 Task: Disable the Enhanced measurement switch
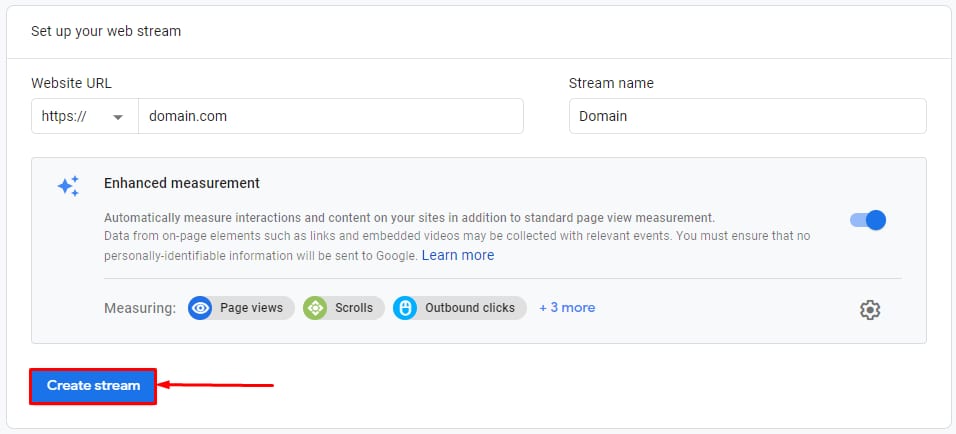[x=867, y=220]
